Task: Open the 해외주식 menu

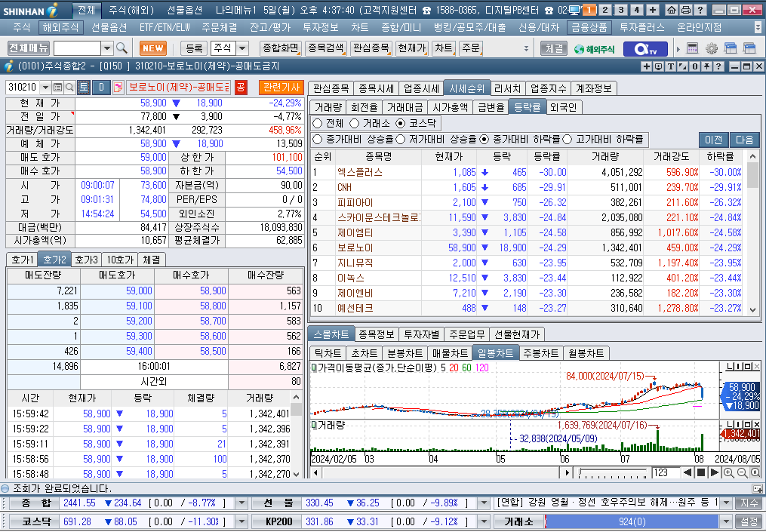Action: click(60, 28)
